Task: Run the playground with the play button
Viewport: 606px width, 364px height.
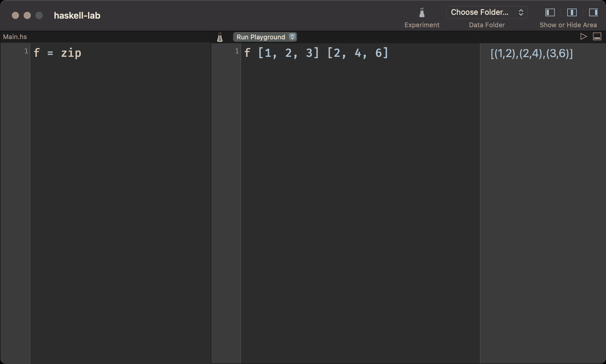Action: click(x=584, y=37)
